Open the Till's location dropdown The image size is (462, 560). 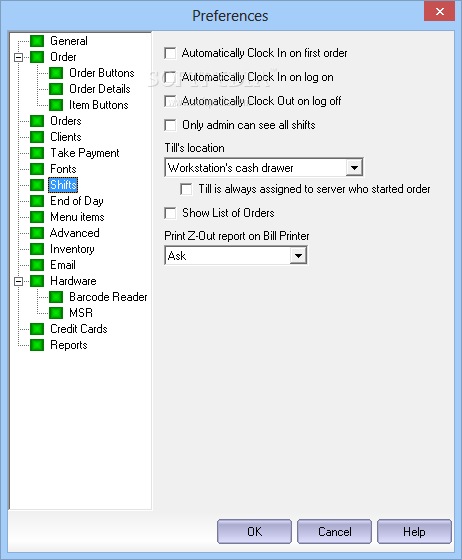click(354, 168)
